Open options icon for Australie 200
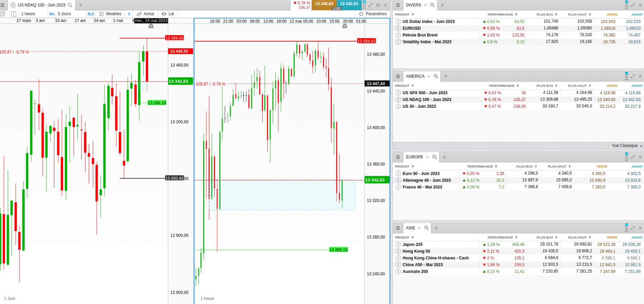The height and width of the screenshot is (304, 644). coord(398,271)
